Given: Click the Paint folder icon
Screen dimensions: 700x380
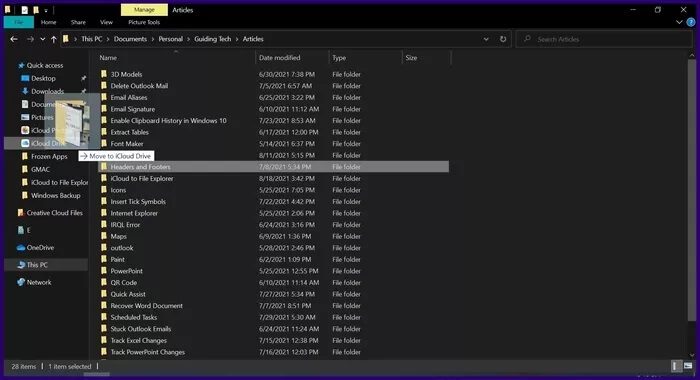Looking at the screenshot, I should (x=104, y=259).
